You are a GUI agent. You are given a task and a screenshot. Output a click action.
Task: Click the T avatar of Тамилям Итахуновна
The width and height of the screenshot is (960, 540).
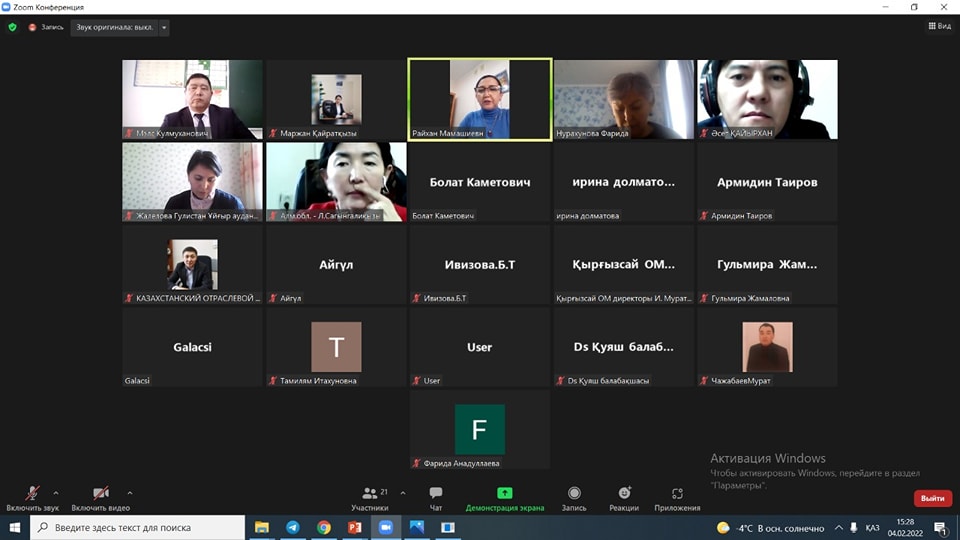(336, 347)
